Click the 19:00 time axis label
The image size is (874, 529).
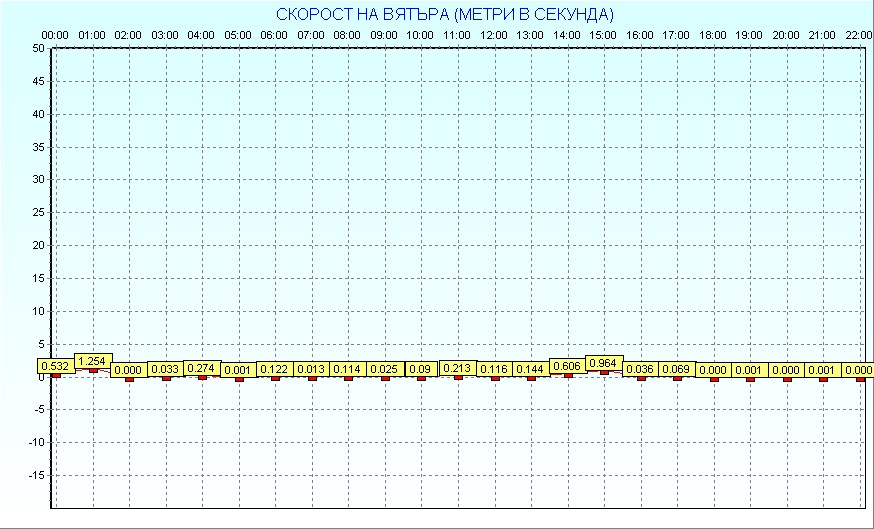(x=750, y=35)
